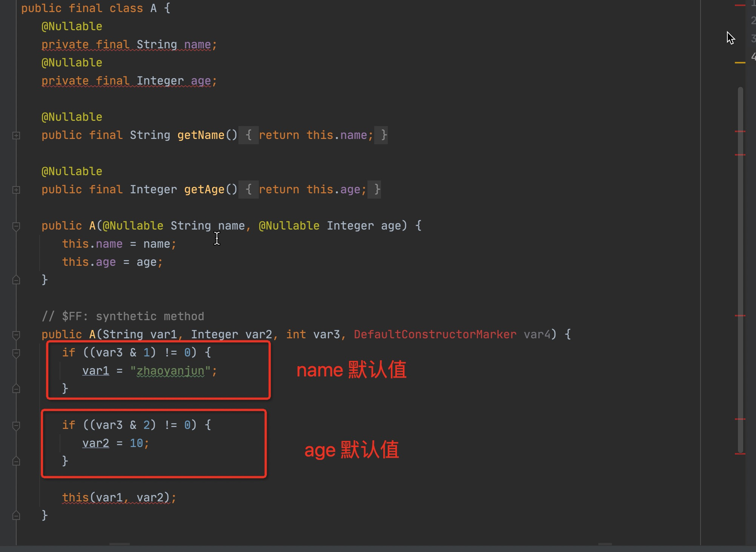The height and width of the screenshot is (552, 756).
Task: Click the topmost red error stripe mark
Action: tap(740, 5)
